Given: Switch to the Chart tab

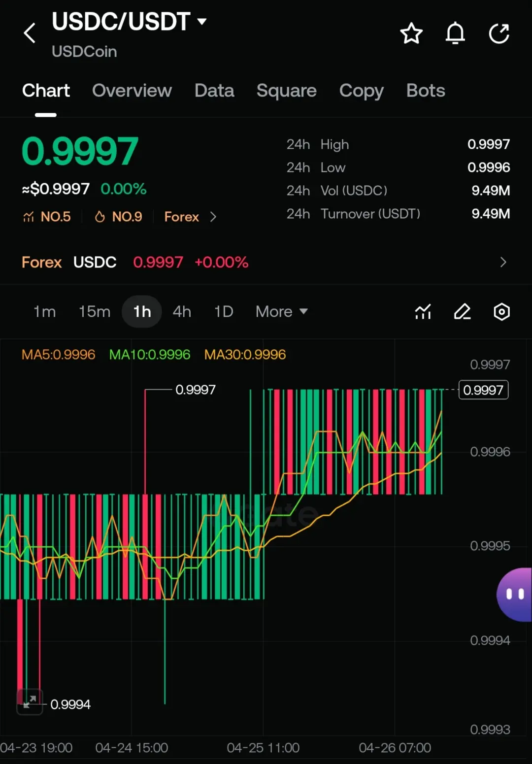Looking at the screenshot, I should (46, 91).
